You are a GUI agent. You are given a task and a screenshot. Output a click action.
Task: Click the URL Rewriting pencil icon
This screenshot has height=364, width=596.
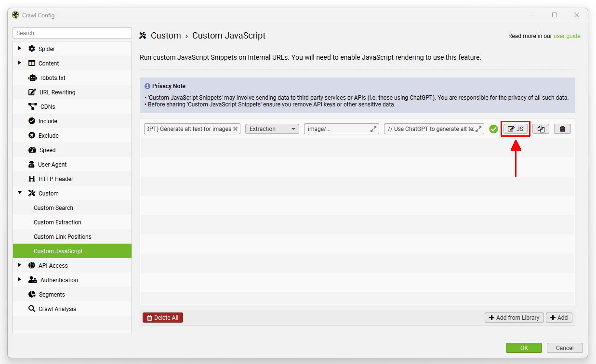tap(32, 92)
